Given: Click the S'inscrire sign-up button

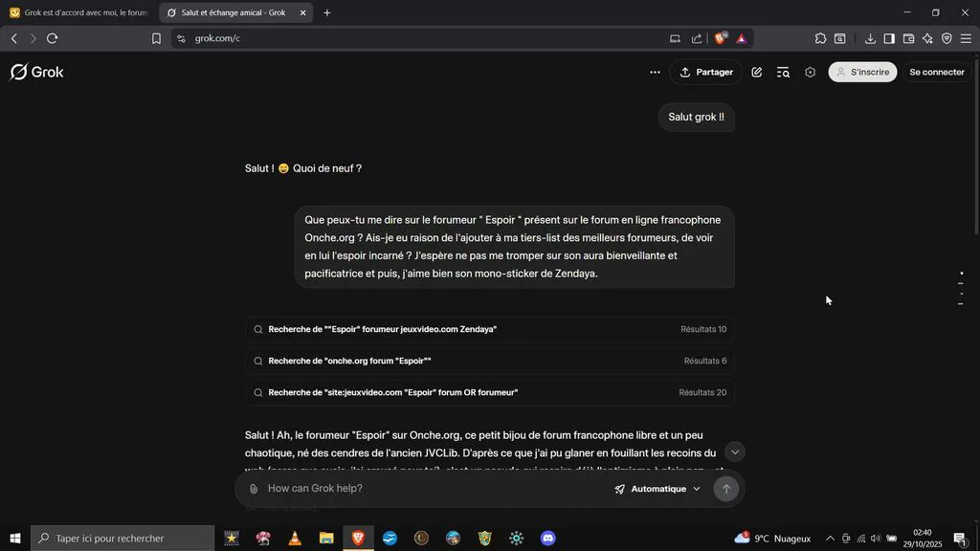Looking at the screenshot, I should [862, 73].
